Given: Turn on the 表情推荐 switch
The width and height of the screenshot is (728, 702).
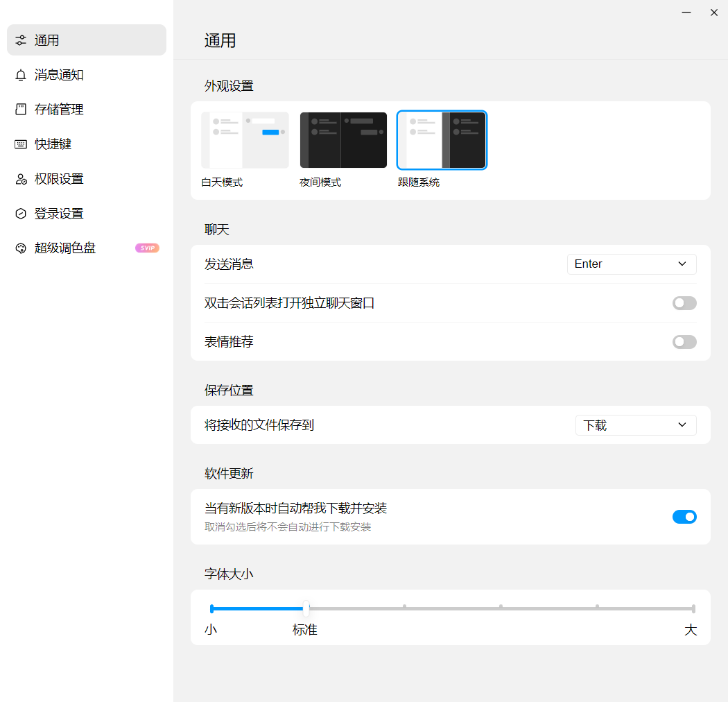Looking at the screenshot, I should pyautogui.click(x=684, y=342).
